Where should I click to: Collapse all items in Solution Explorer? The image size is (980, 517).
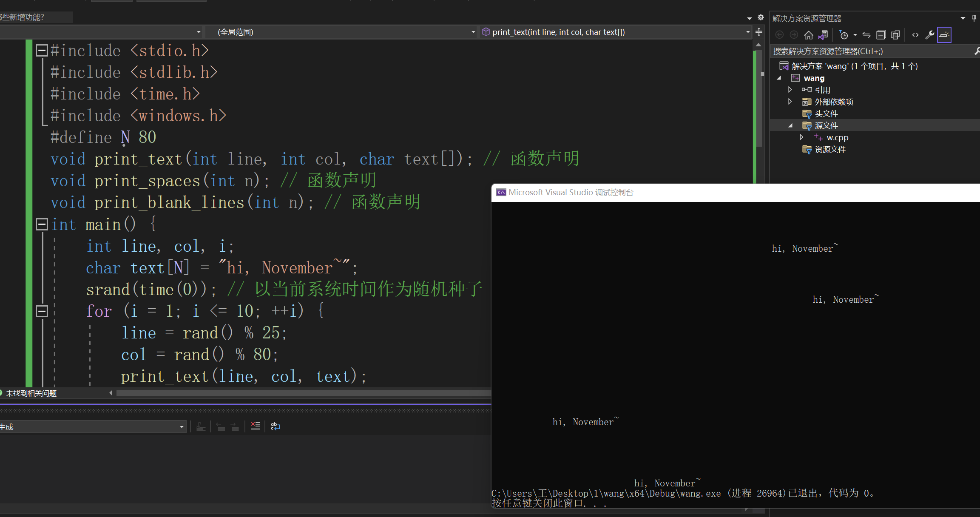881,35
